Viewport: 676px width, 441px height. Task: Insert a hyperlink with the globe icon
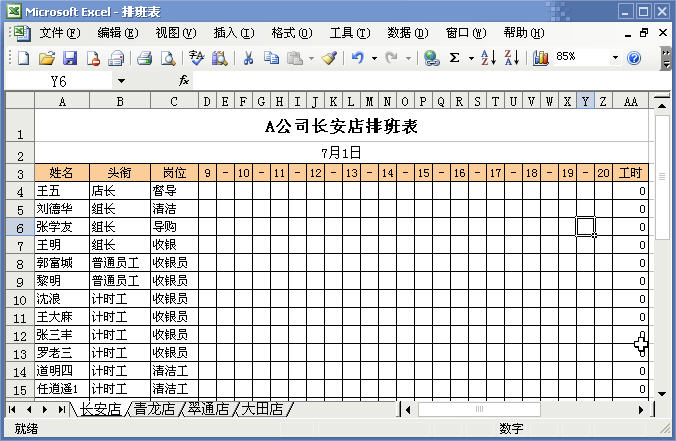[x=431, y=58]
